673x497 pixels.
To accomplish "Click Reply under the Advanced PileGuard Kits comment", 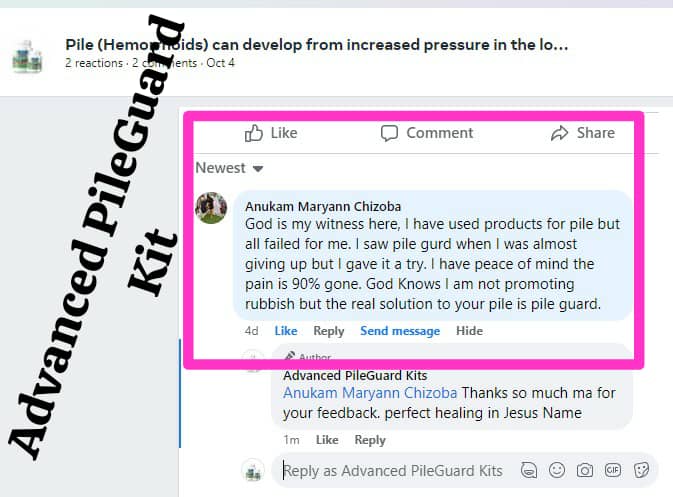I will click(370, 440).
